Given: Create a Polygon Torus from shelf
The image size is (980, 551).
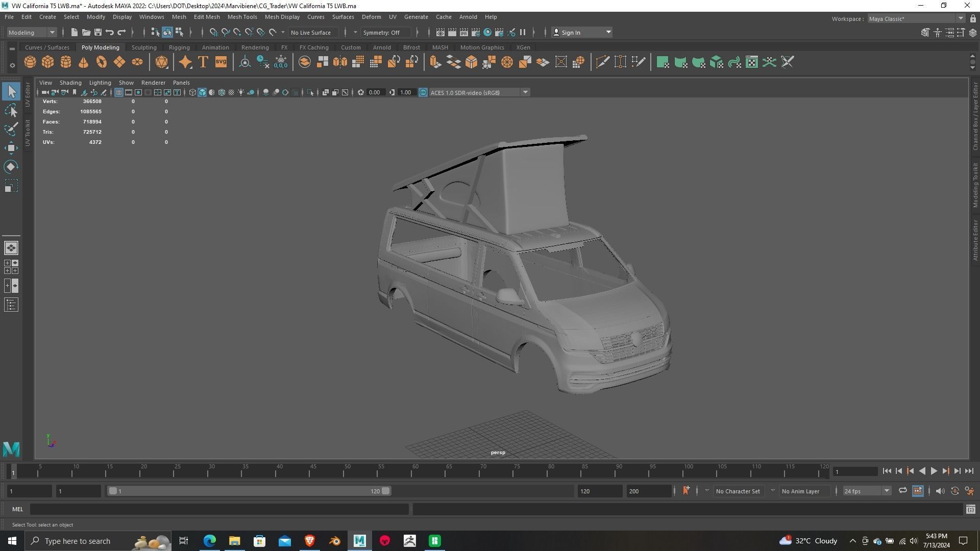Looking at the screenshot, I should click(x=102, y=62).
